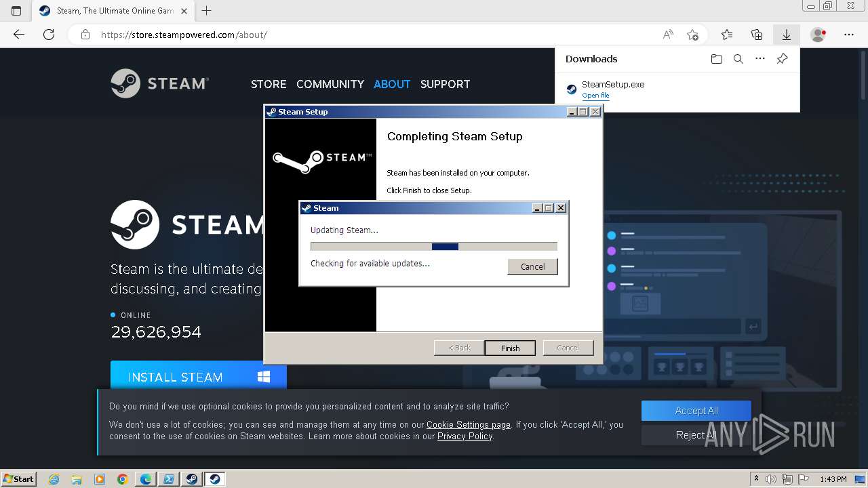Open the SUPPORT page link
Image resolution: width=868 pixels, height=488 pixels.
(445, 84)
